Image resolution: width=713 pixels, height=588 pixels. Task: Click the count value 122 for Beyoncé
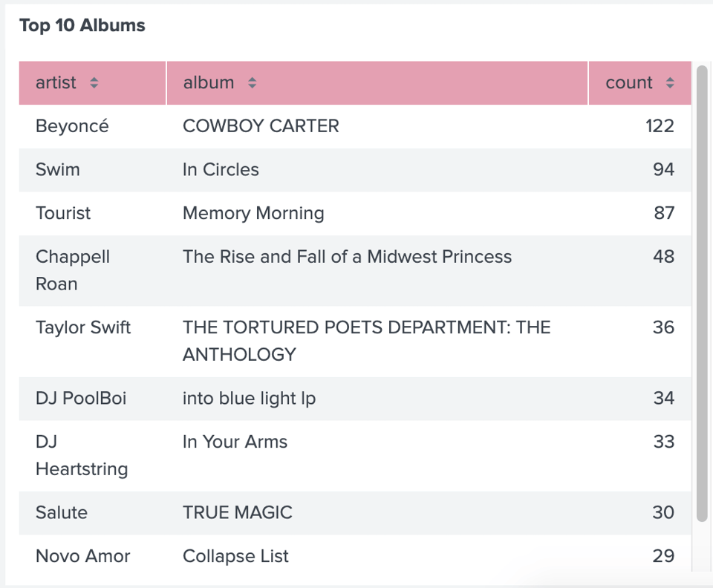[660, 126]
